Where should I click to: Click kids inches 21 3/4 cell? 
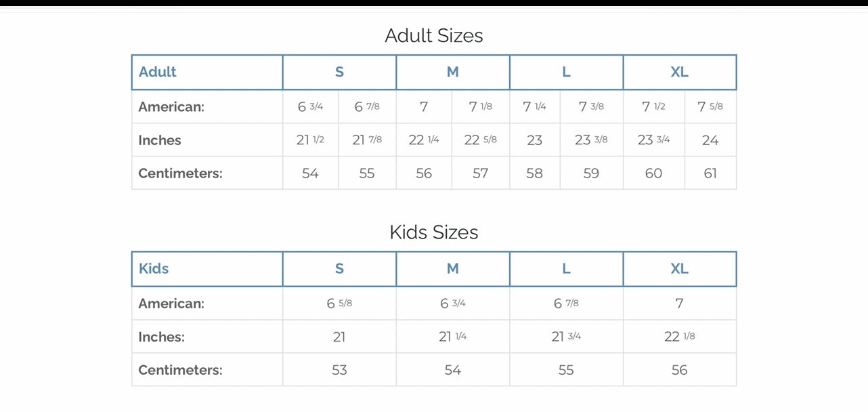point(566,337)
